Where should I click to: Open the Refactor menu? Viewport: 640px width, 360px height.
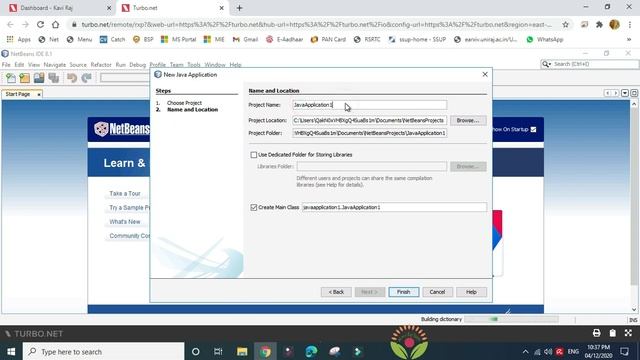coord(101,64)
